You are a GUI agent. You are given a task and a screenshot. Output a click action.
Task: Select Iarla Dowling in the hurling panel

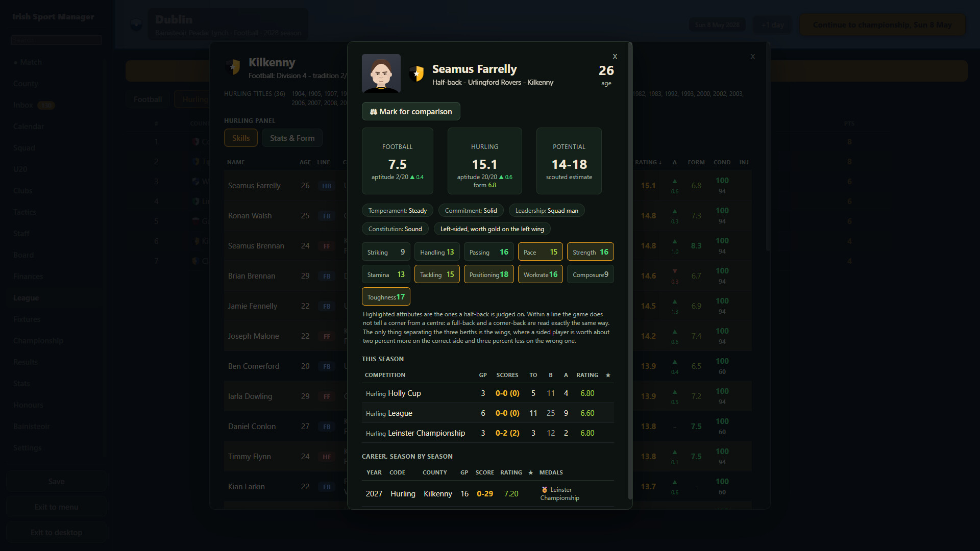click(x=250, y=396)
